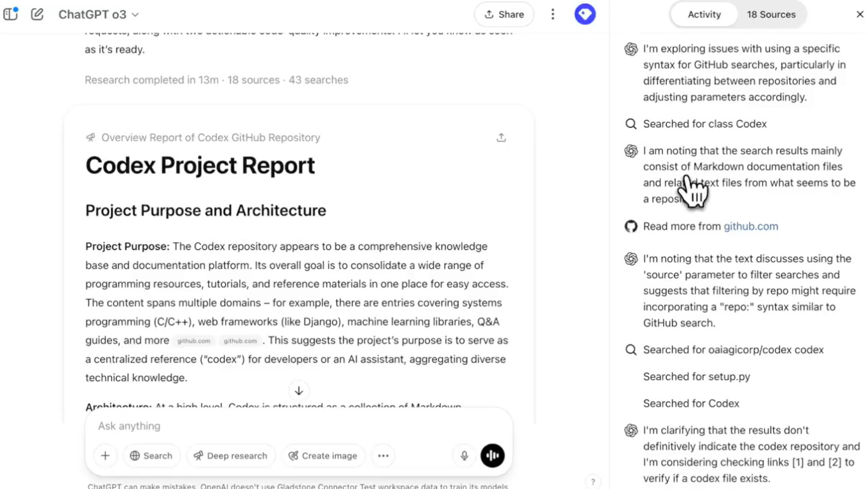This screenshot has height=489, width=868.
Task: Enable the Search tool button
Action: point(151,456)
